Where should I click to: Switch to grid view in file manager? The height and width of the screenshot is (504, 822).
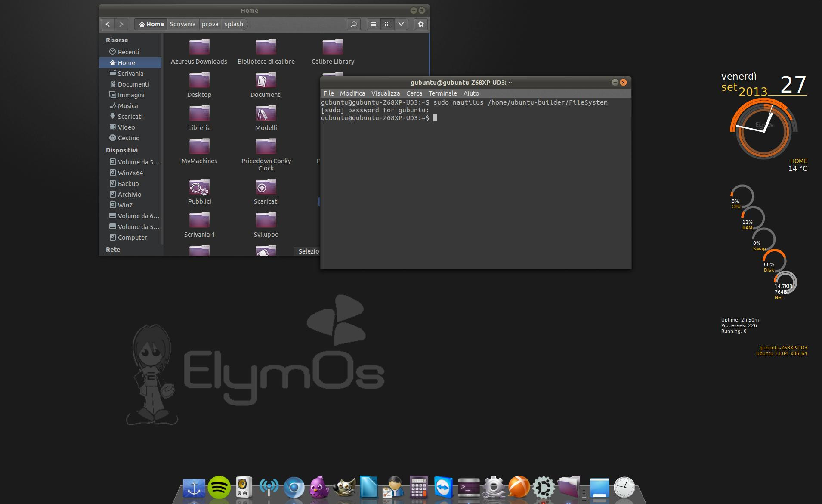pyautogui.click(x=387, y=24)
